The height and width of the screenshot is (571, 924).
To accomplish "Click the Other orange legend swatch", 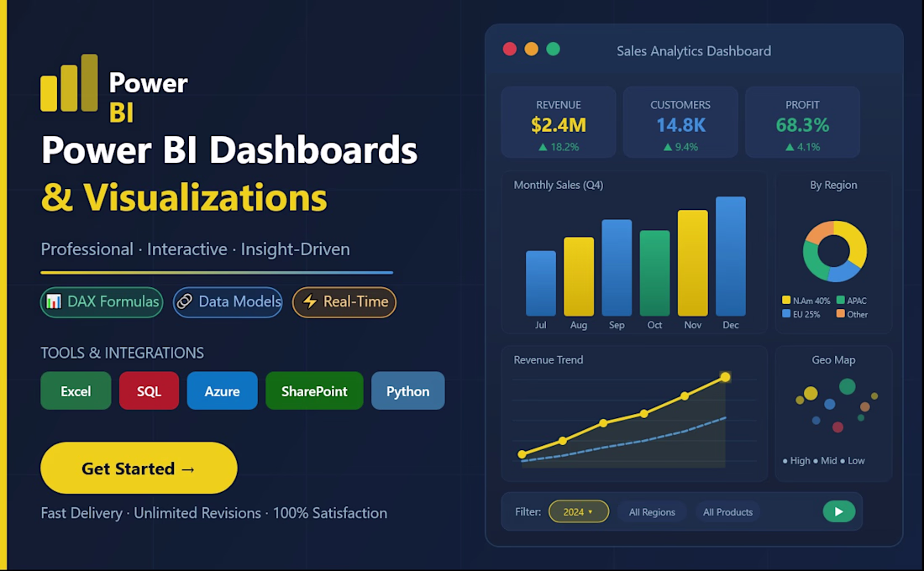I will pos(840,313).
